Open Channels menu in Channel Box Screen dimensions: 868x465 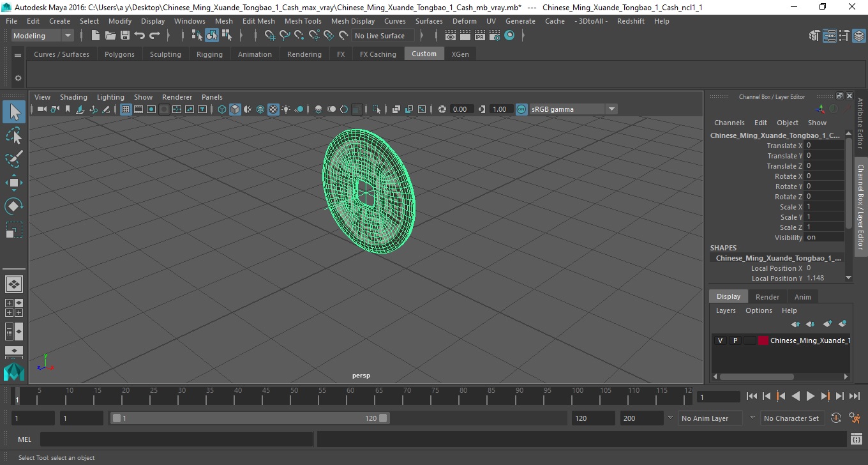[x=729, y=123]
